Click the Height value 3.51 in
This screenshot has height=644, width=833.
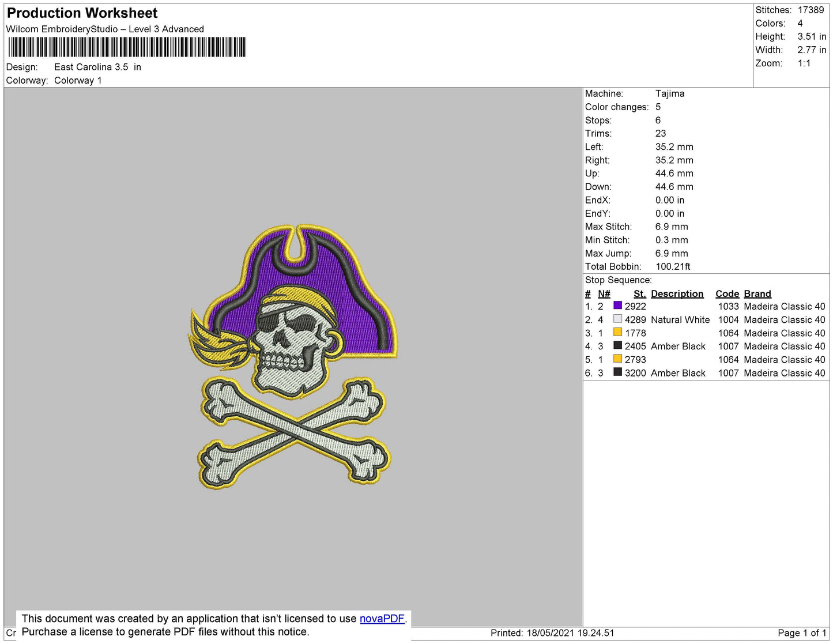coord(812,36)
